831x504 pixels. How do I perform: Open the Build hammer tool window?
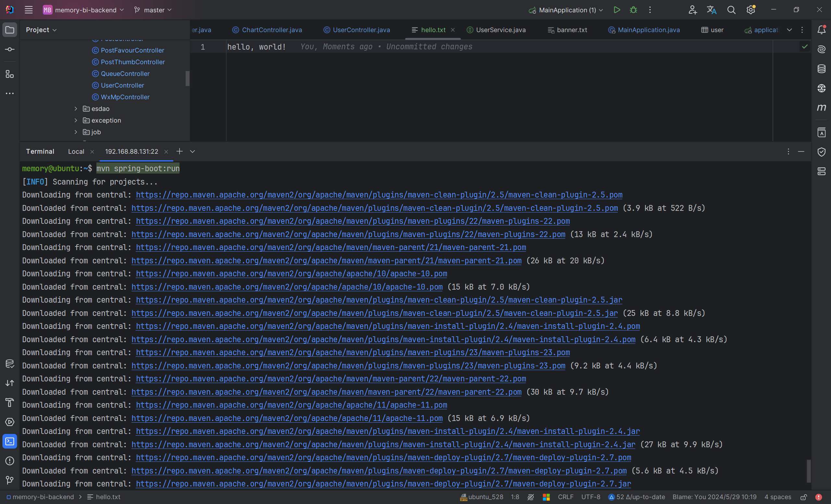click(x=10, y=402)
